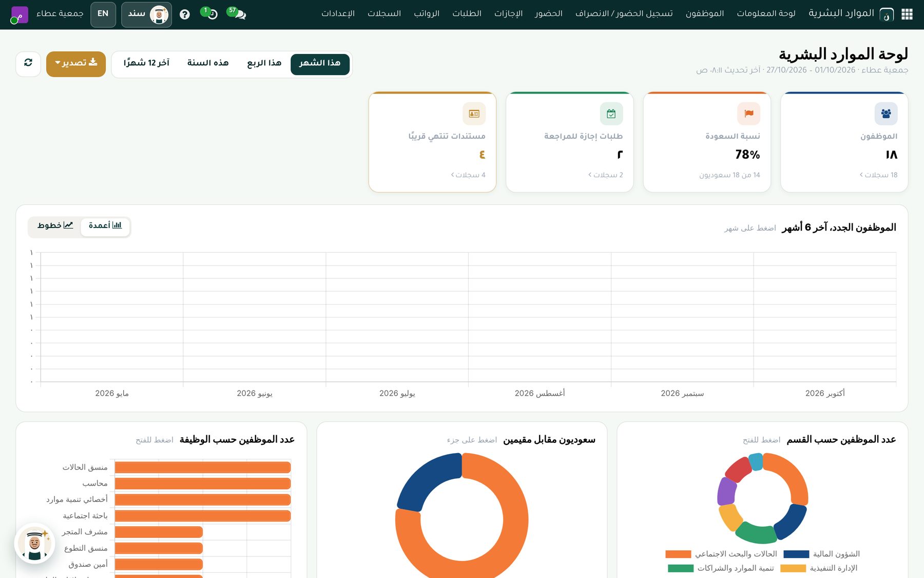Click the 'منسق التطوع' bar
Image resolution: width=924 pixels, height=578 pixels.
point(159,548)
